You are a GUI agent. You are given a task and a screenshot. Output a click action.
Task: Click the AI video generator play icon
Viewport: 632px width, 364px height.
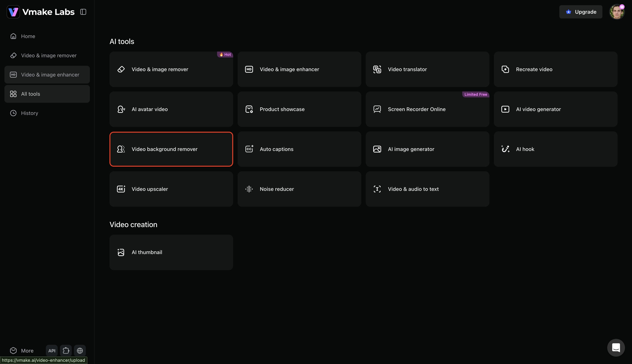[x=505, y=109]
